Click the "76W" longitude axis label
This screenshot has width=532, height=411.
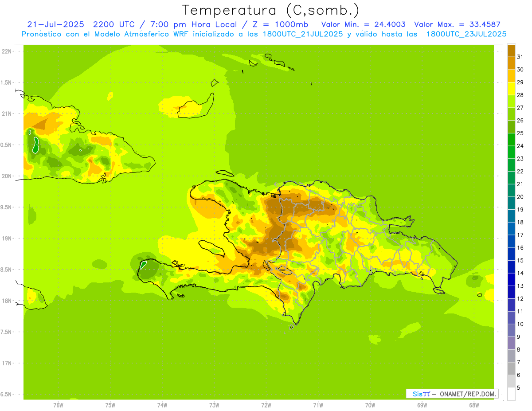[x=58, y=405]
